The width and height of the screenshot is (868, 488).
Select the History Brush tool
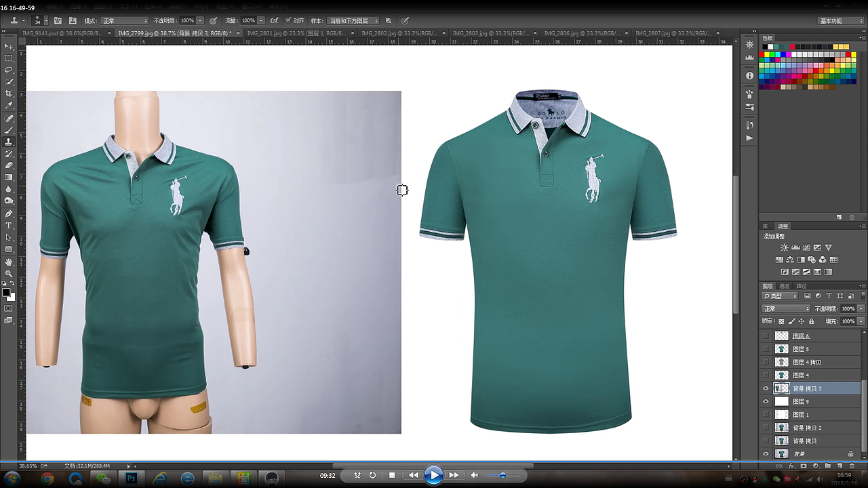(9, 154)
